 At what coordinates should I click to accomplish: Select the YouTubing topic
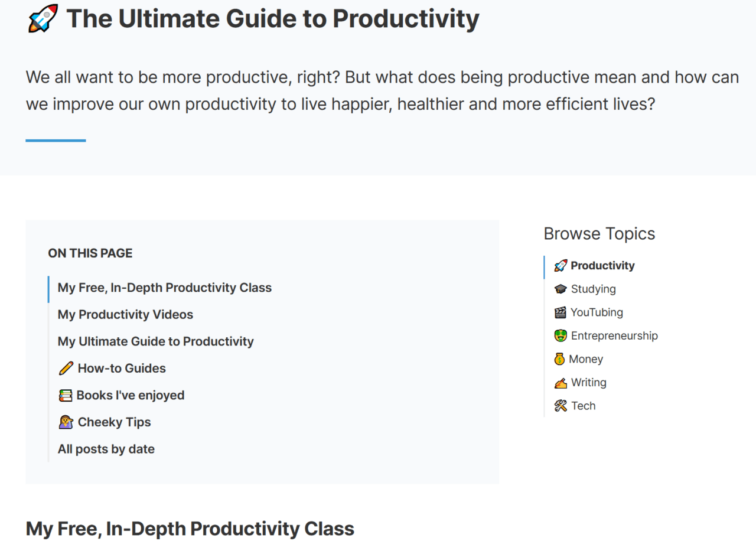pyautogui.click(x=597, y=312)
